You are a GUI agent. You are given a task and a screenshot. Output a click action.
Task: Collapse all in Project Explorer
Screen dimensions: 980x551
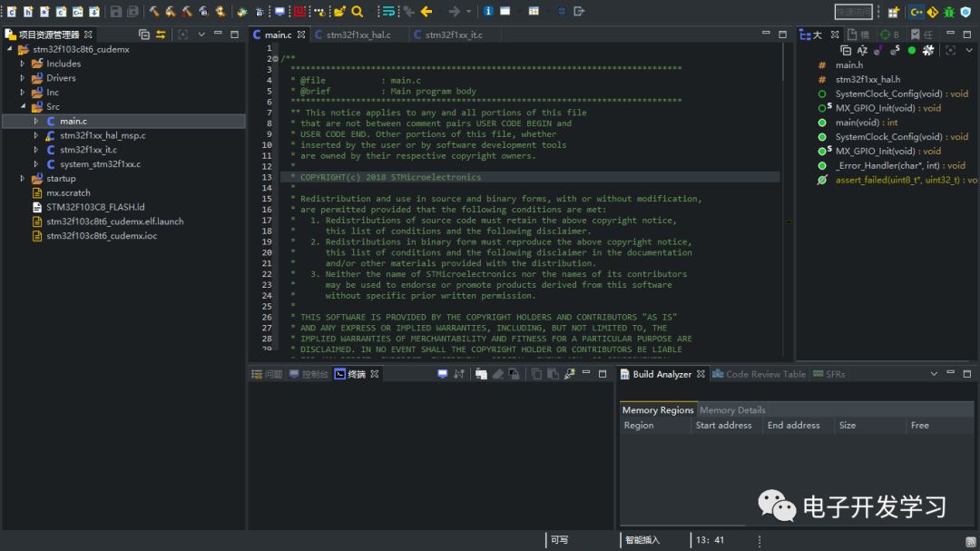point(143,34)
